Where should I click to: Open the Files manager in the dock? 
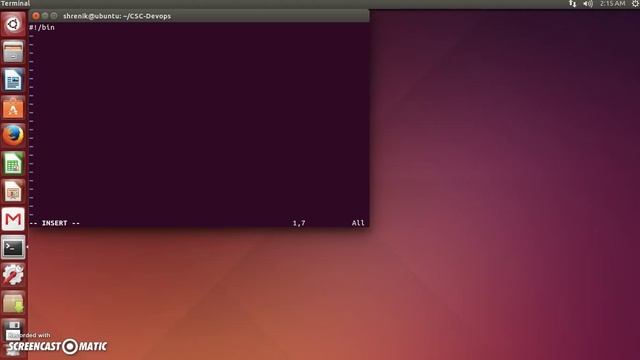coord(13,52)
